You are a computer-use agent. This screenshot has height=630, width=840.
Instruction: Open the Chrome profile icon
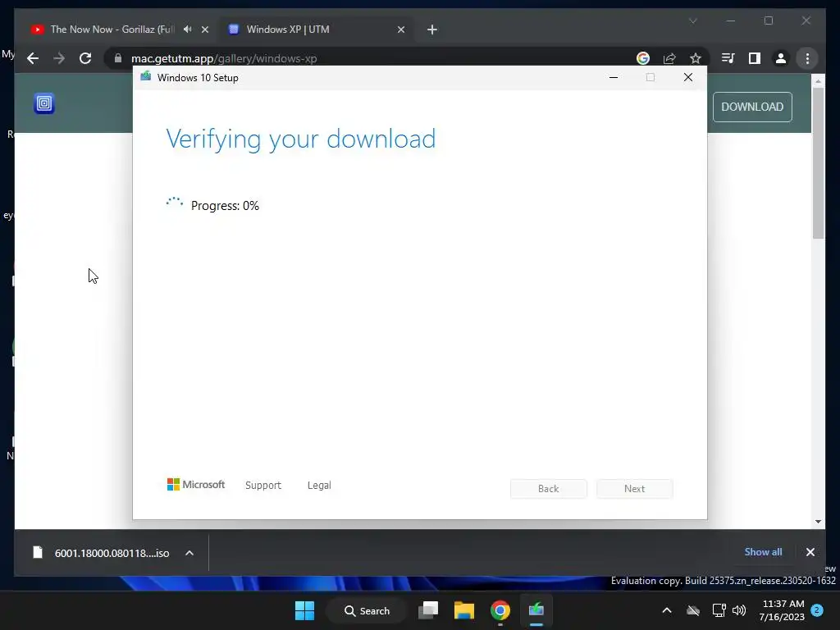coord(781,58)
